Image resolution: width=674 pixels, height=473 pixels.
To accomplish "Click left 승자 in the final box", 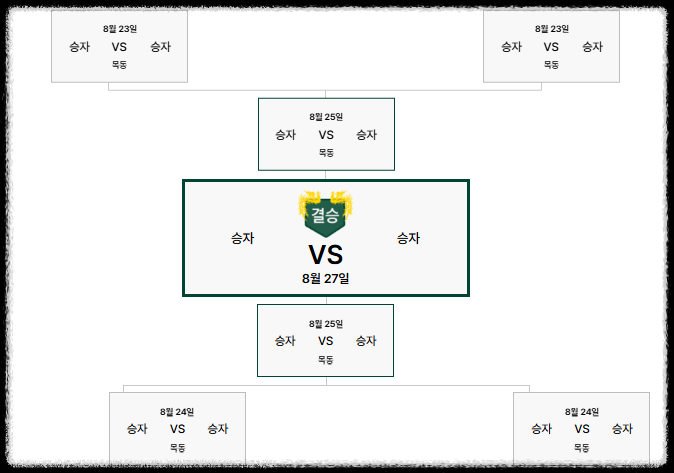I will point(243,238).
